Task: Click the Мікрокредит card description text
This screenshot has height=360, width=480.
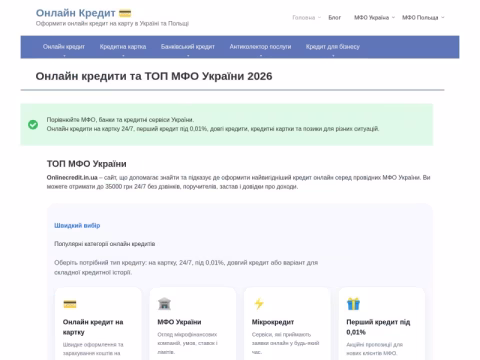Action: [x=285, y=343]
